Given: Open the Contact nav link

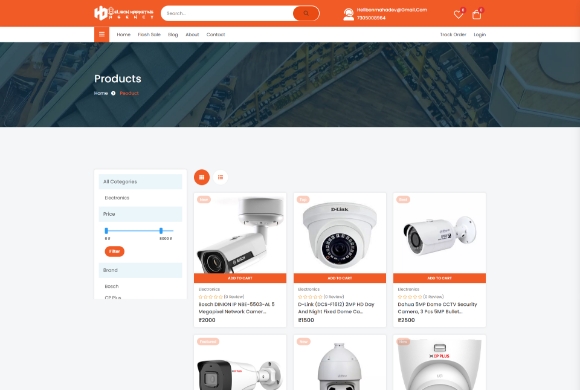Looking at the screenshot, I should pos(216,34).
